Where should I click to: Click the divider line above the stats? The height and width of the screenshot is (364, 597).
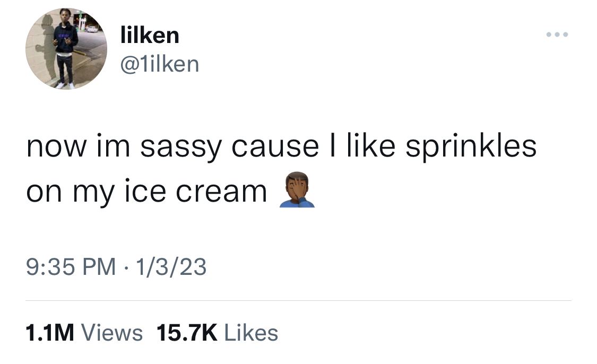pos(298,300)
